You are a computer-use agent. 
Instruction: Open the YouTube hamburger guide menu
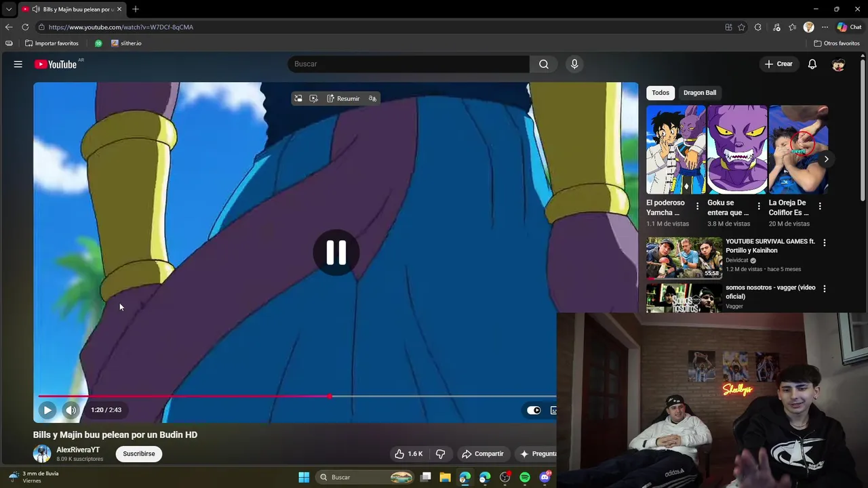point(18,64)
